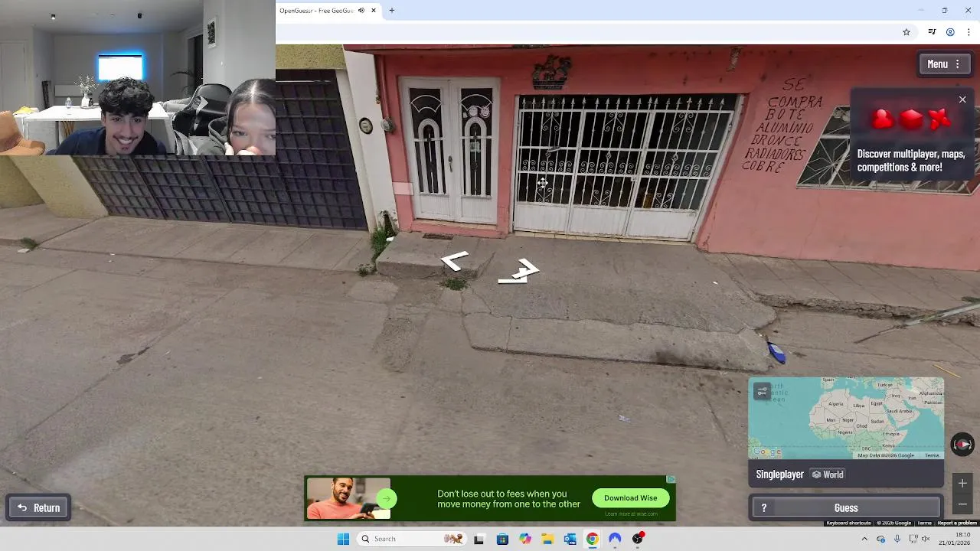
Task: Close the Discover multiplayer promo popup
Action: click(962, 99)
